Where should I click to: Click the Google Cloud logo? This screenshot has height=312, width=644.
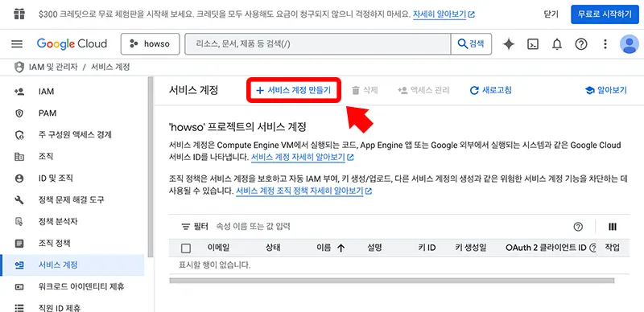(72, 44)
